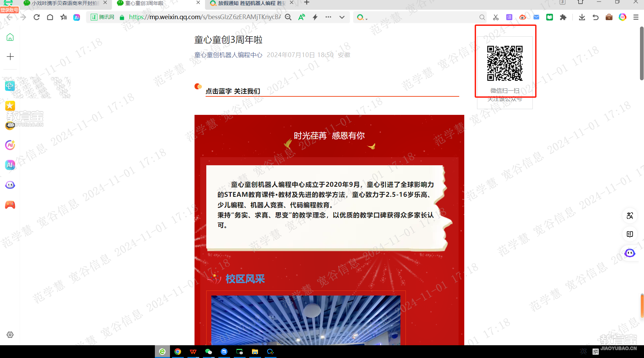Reload the current page
Viewport: 644px width, 358px height.
tap(37, 17)
